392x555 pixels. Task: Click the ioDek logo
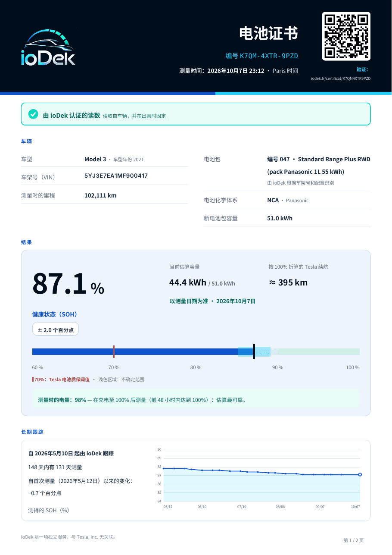48,47
